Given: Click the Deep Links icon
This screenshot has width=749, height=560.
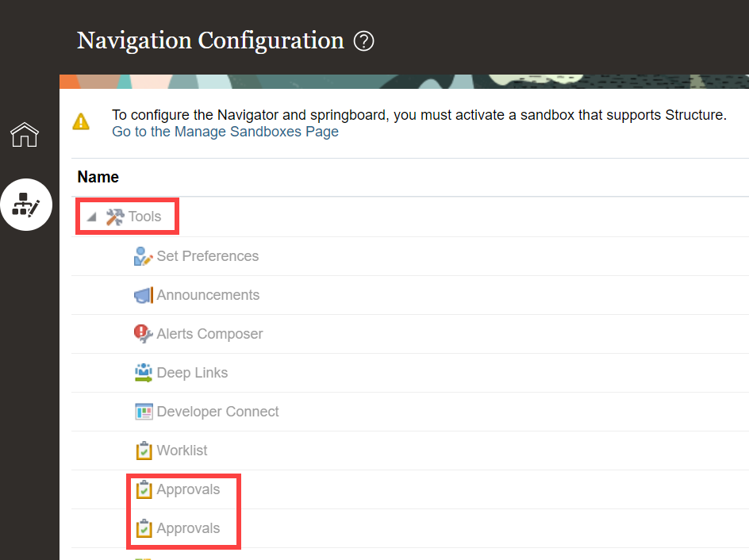Looking at the screenshot, I should (143, 372).
